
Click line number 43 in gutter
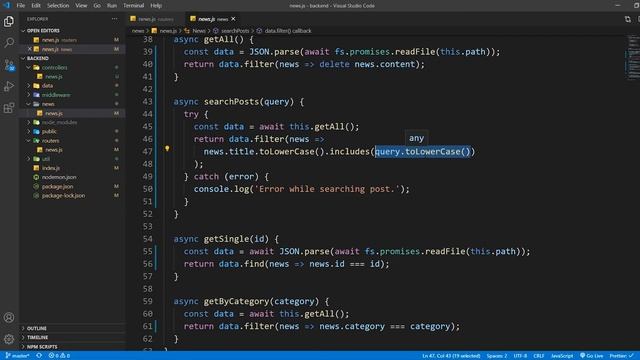click(147, 102)
